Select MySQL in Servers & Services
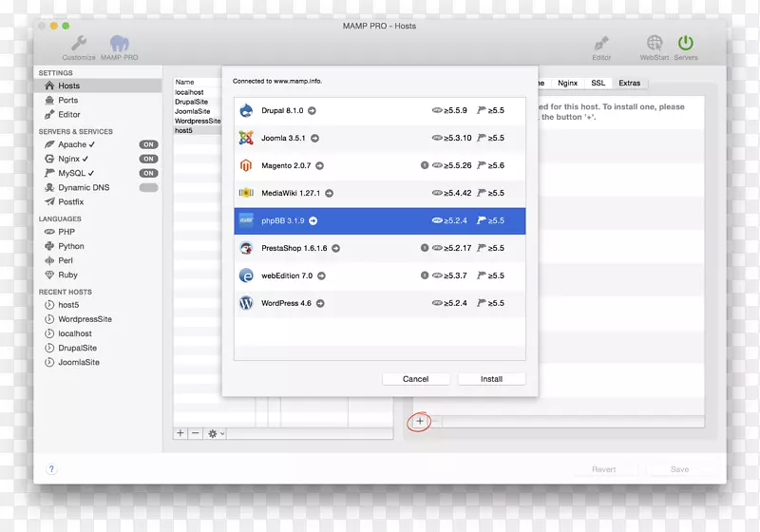Viewport: 760px width, 532px height. click(70, 173)
